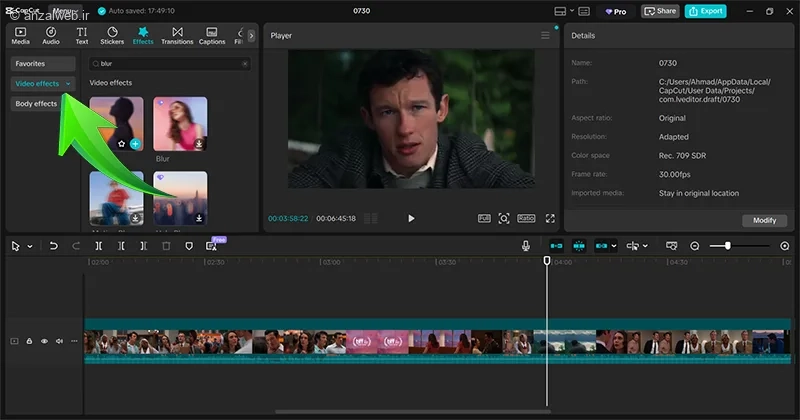Click the timeline zoom slider handle
The height and width of the screenshot is (420, 800).
[727, 245]
